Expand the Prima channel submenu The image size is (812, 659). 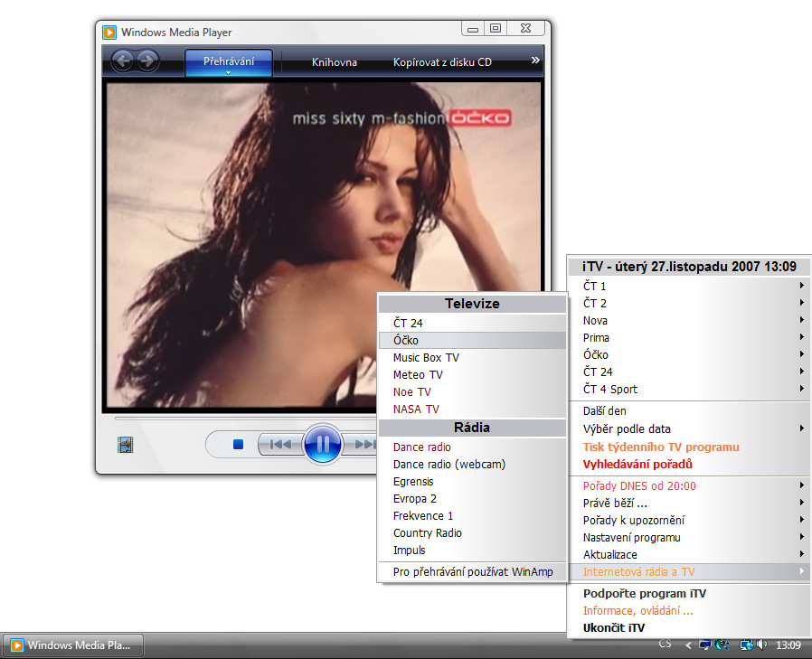pyautogui.click(x=689, y=337)
